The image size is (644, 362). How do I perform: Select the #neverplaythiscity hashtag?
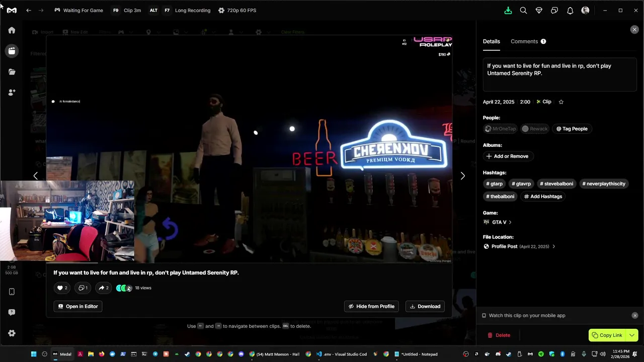604,184
